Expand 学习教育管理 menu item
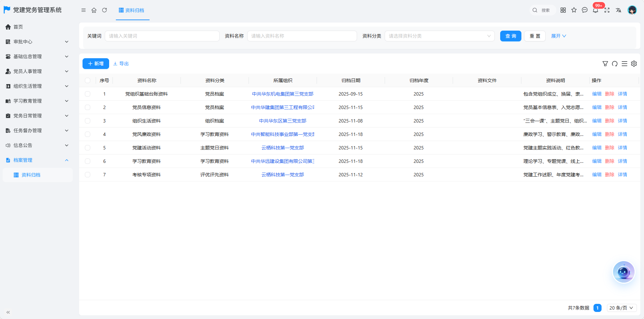This screenshot has height=319, width=644. tap(37, 101)
